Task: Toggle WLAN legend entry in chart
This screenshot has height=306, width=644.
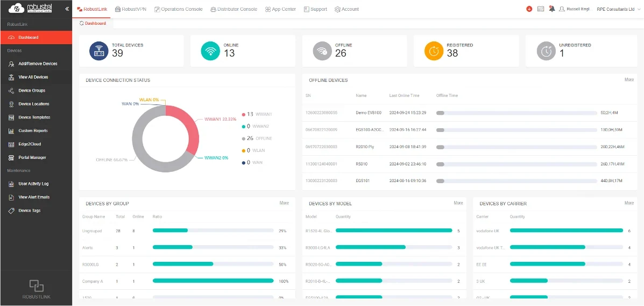Action: (253, 150)
